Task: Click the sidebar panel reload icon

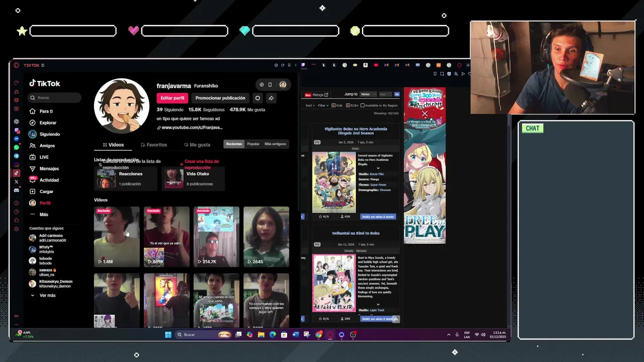Action: pyautogui.click(x=283, y=65)
